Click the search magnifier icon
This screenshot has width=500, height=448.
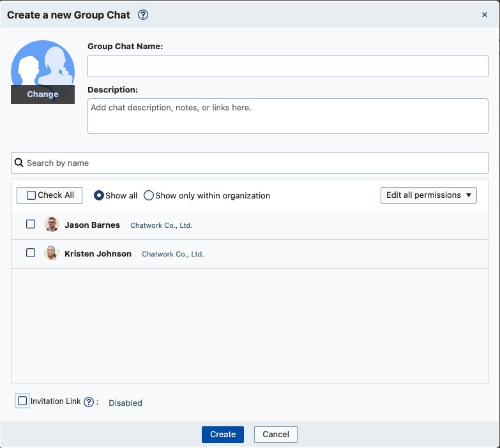pos(19,163)
